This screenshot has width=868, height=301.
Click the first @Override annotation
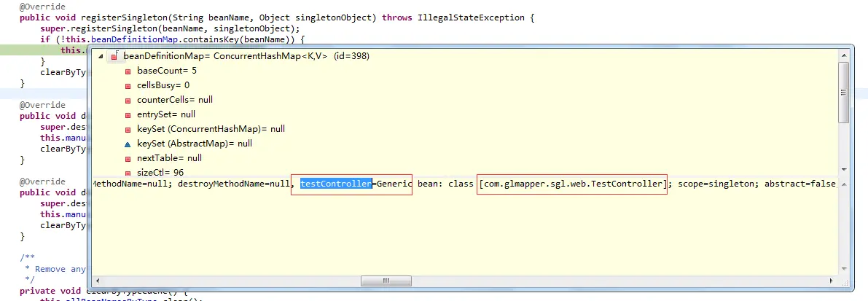coord(42,7)
